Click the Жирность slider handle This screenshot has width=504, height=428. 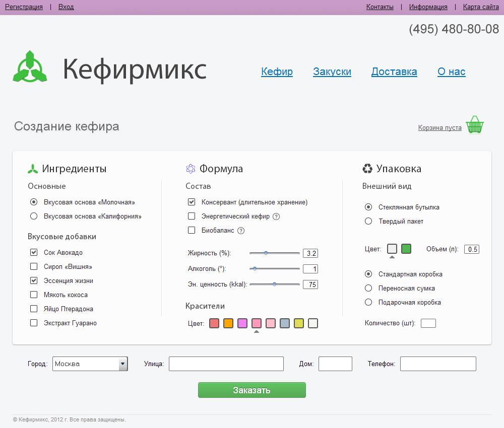(x=266, y=253)
